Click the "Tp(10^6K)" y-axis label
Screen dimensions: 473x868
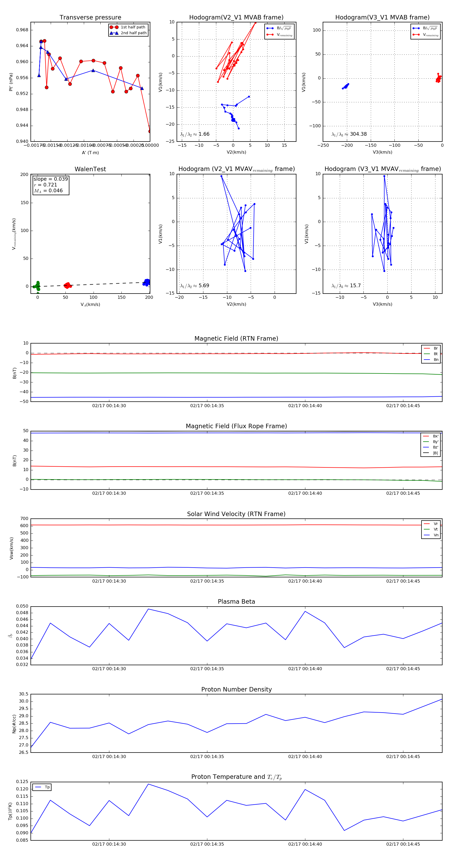coord(11,811)
